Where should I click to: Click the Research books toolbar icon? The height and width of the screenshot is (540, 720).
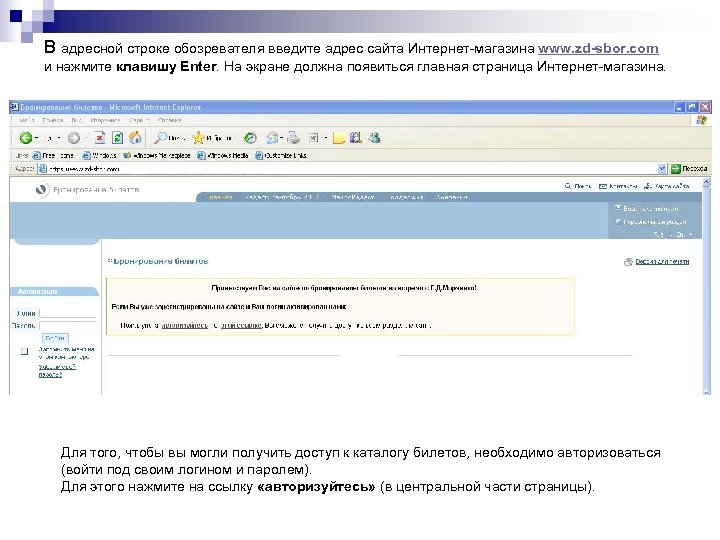pyautogui.click(x=356, y=138)
